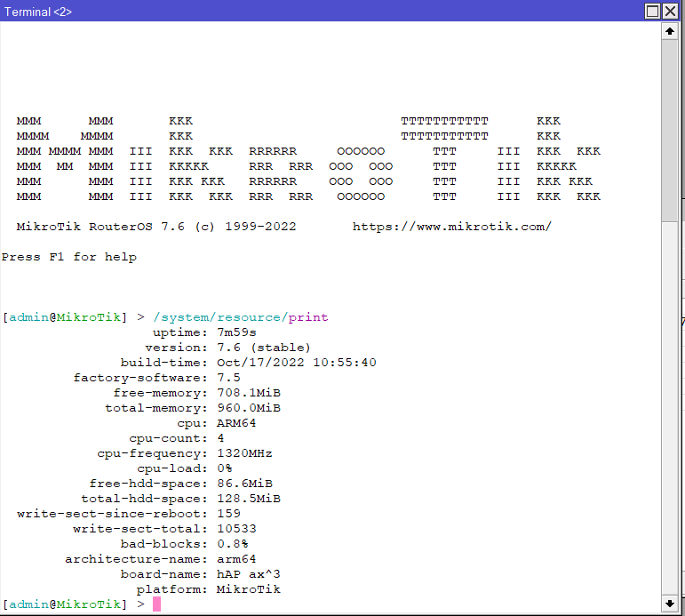Click the build-time value Oct/17/2022 10:55:40
This screenshot has width=685, height=616.
(297, 363)
